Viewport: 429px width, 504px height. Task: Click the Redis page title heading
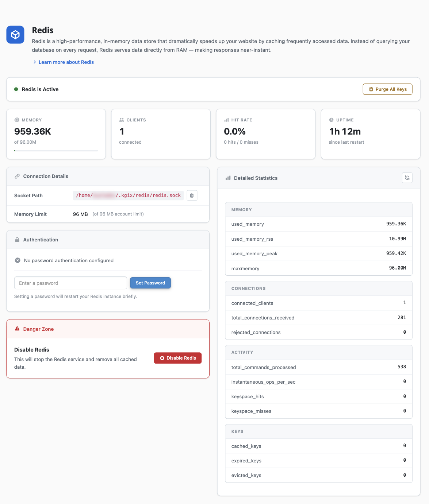(x=43, y=30)
